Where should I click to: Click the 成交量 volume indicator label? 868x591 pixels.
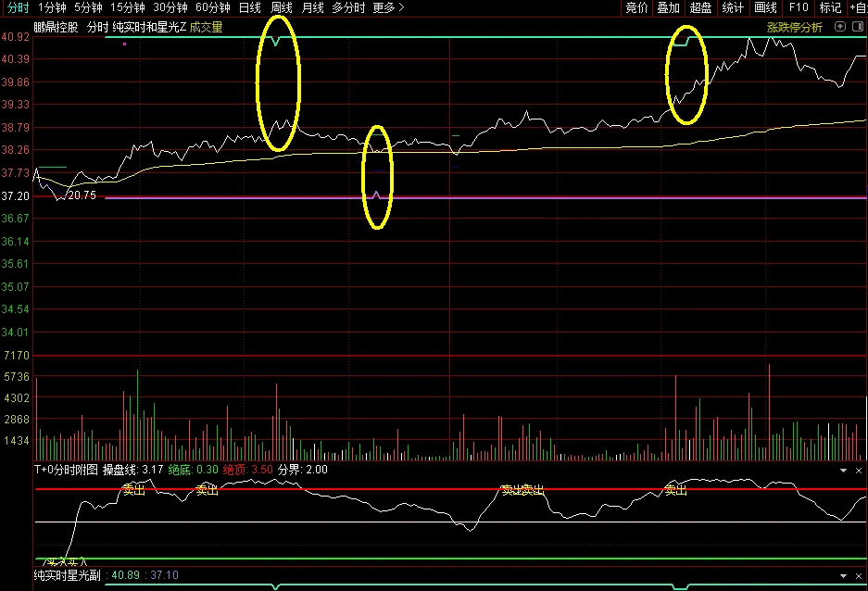pyautogui.click(x=206, y=27)
